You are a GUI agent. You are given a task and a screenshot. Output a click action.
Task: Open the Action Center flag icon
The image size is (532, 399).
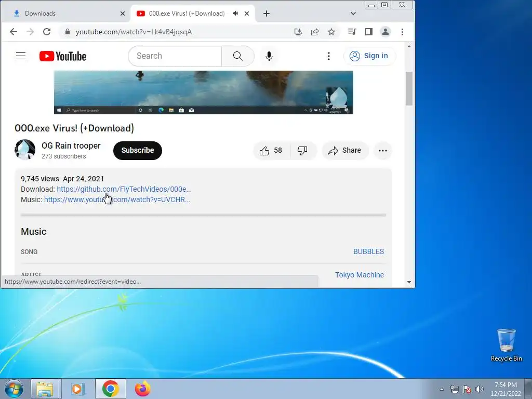[x=467, y=389]
